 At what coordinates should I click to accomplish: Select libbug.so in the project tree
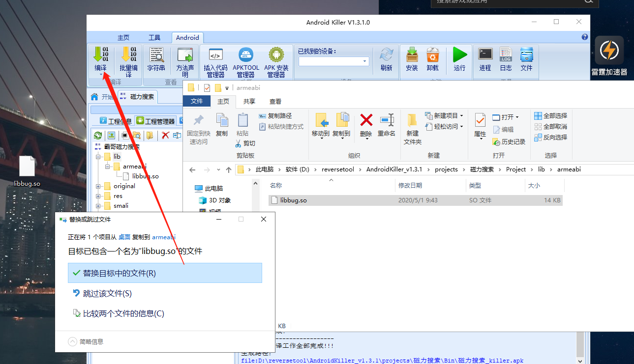point(146,176)
